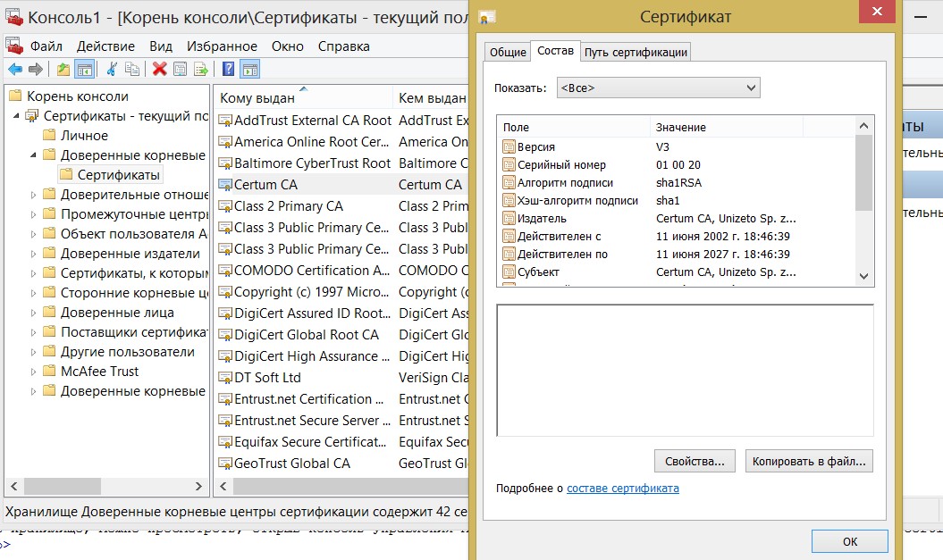Expand the Другие пользователи tree node

33,352
